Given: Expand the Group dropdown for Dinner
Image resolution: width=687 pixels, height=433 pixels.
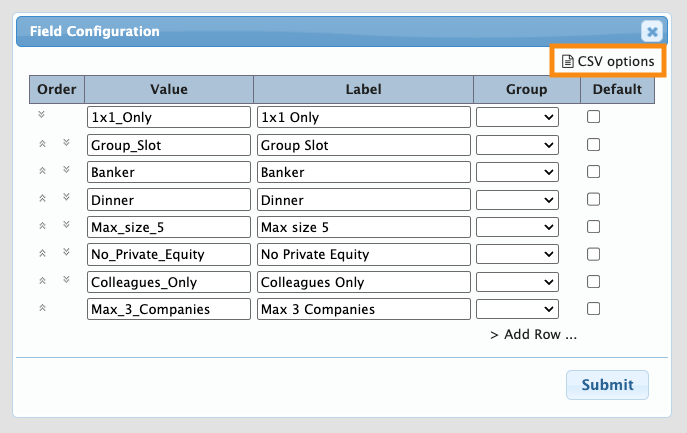Looking at the screenshot, I should [517, 200].
